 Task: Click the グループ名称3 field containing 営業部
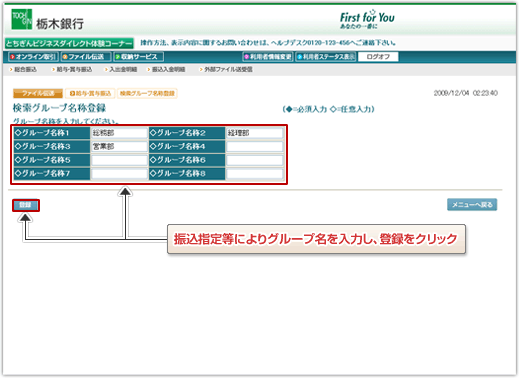click(119, 146)
